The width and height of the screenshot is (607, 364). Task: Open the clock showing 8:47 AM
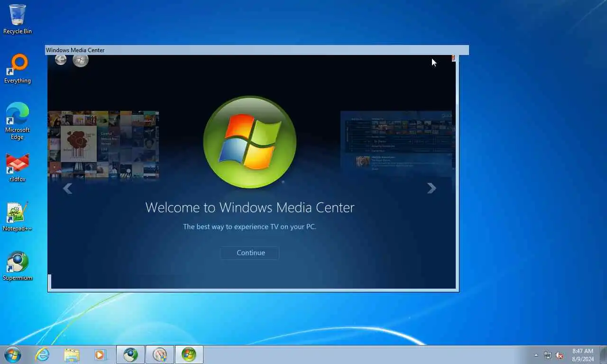pos(583,355)
